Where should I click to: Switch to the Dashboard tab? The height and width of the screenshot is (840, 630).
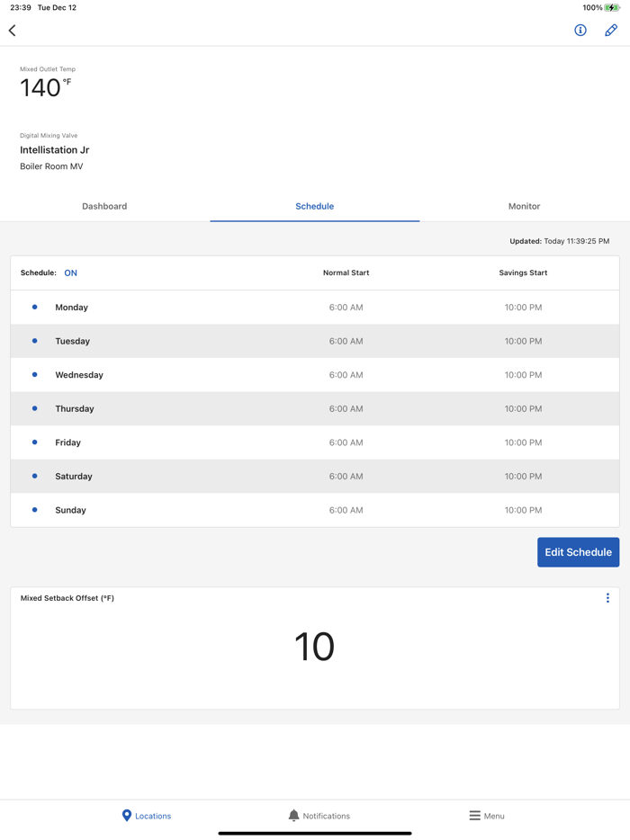pos(104,206)
